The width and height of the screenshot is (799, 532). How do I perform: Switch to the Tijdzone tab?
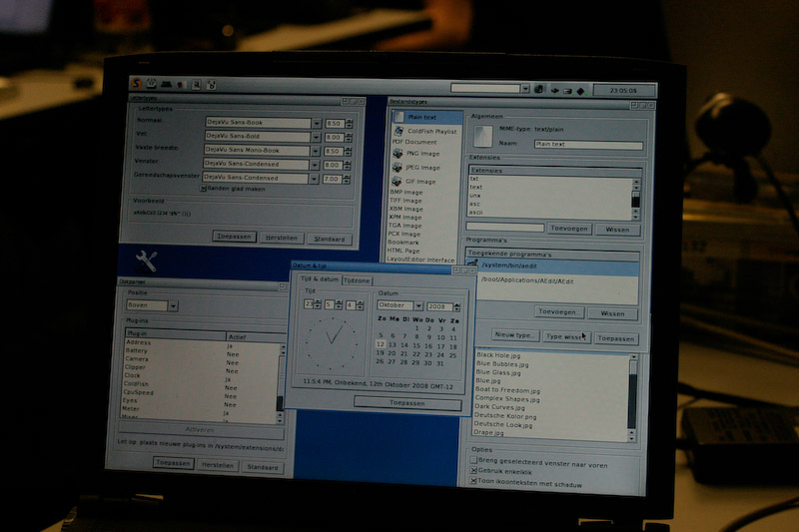point(358,280)
